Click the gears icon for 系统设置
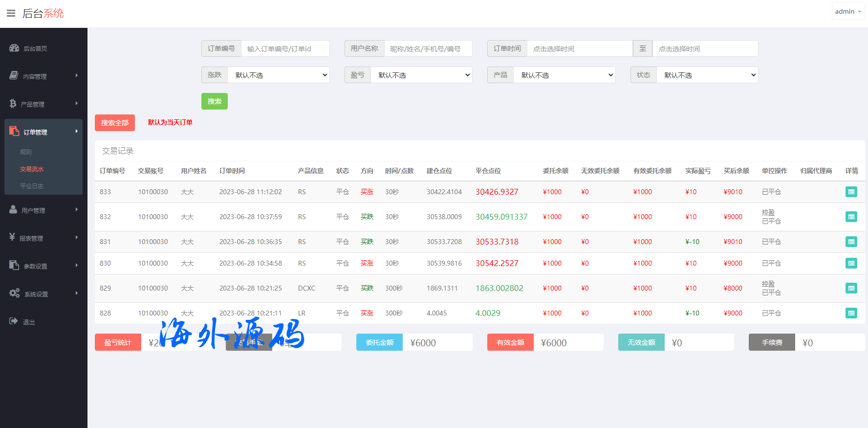This screenshot has width=868, height=428. pos(15,293)
